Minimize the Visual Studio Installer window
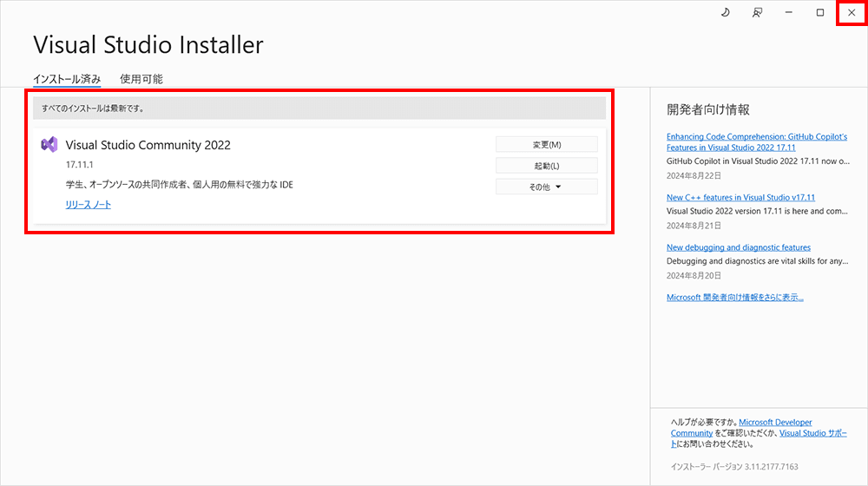Viewport: 868px width, 486px height. tap(788, 12)
